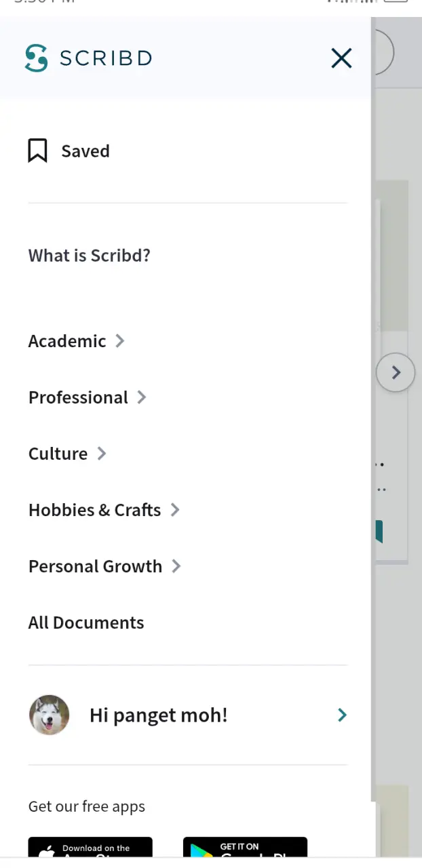
Task: Open the All Documents link
Action: coord(86,623)
